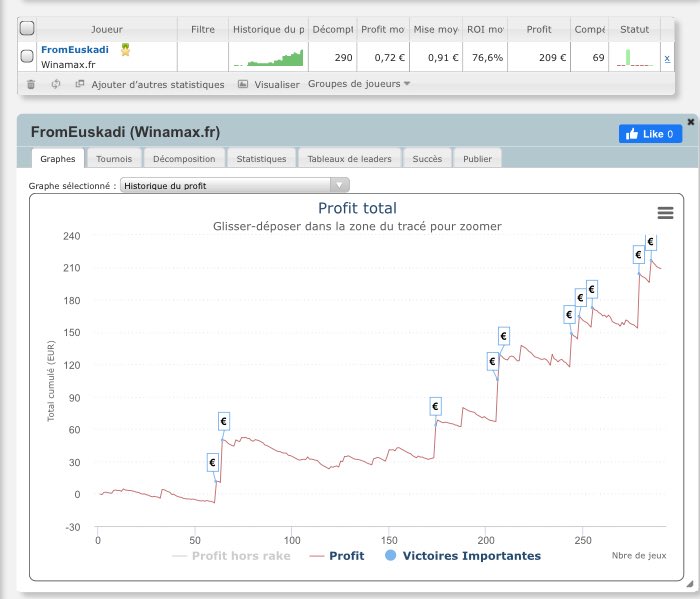Click the Statut column header
The height and width of the screenshot is (599, 700).
[x=634, y=29]
